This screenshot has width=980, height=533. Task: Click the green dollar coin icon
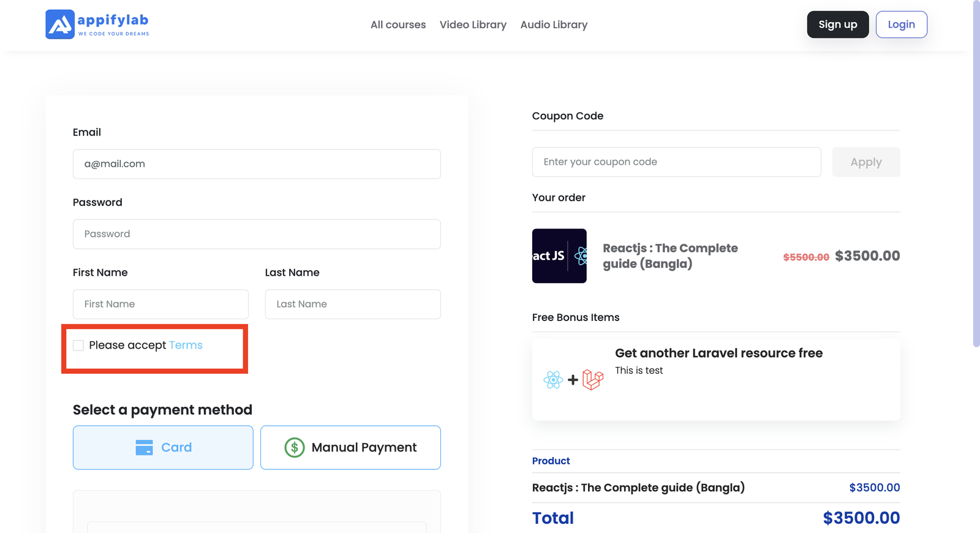coord(295,448)
